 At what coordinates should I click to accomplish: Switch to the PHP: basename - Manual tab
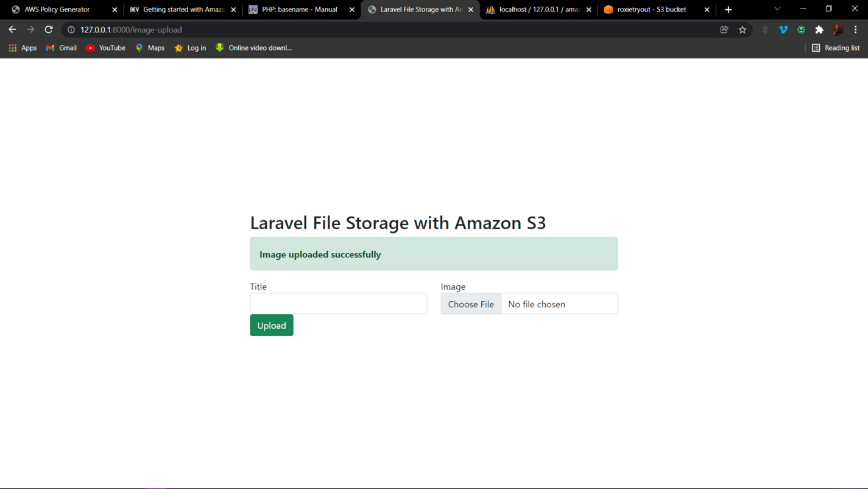[299, 10]
